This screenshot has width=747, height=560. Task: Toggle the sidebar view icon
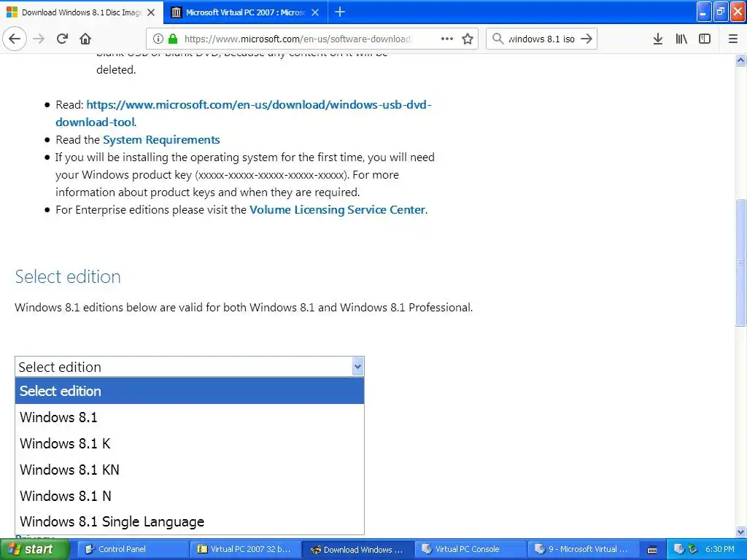pos(705,39)
